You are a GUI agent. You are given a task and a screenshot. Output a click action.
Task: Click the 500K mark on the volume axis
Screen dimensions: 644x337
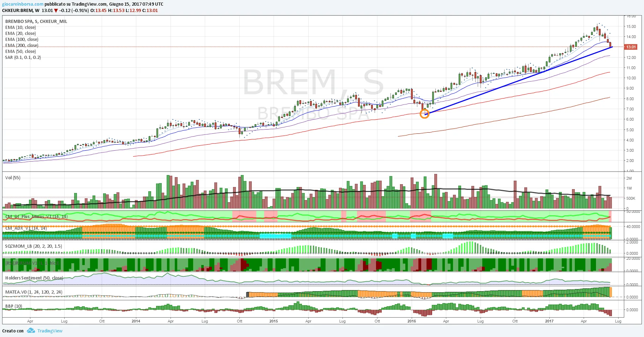[631, 198]
